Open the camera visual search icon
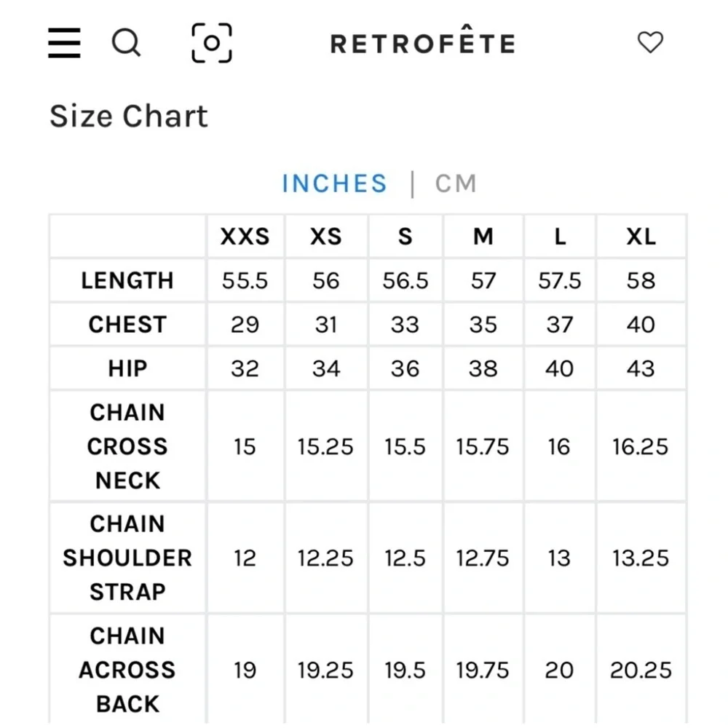Screen dimensions: 728x728 [211, 43]
